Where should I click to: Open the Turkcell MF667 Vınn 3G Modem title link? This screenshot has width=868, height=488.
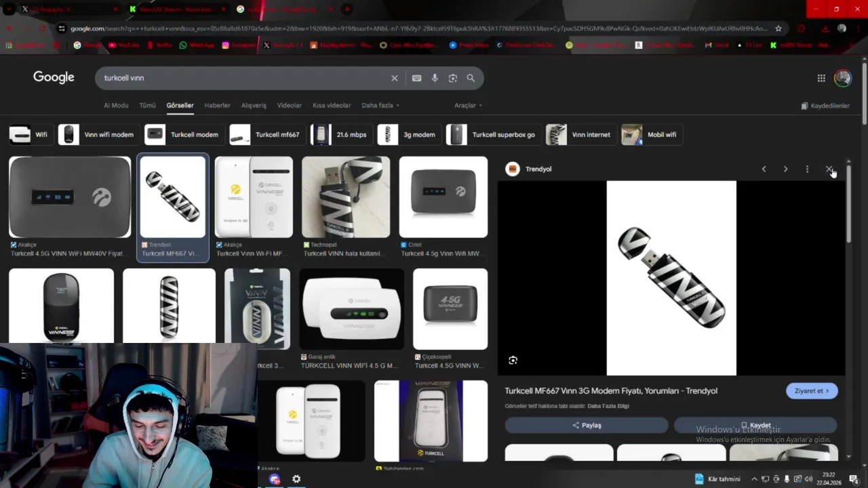pos(611,391)
